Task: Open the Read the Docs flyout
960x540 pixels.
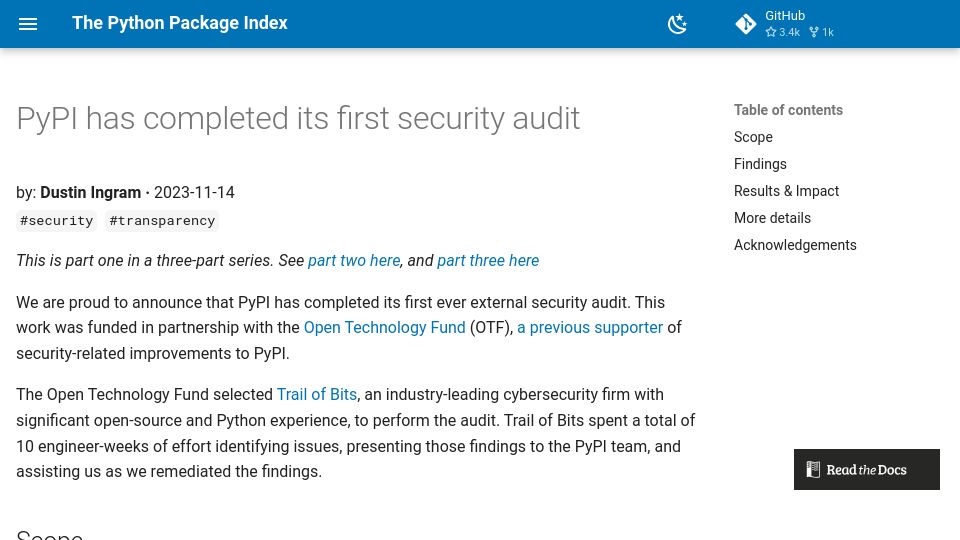Action: click(x=866, y=470)
